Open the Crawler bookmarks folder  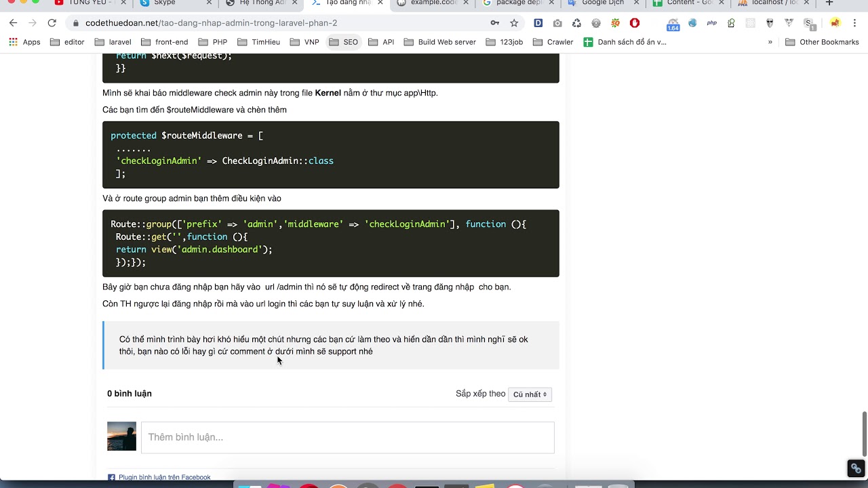pyautogui.click(x=553, y=42)
